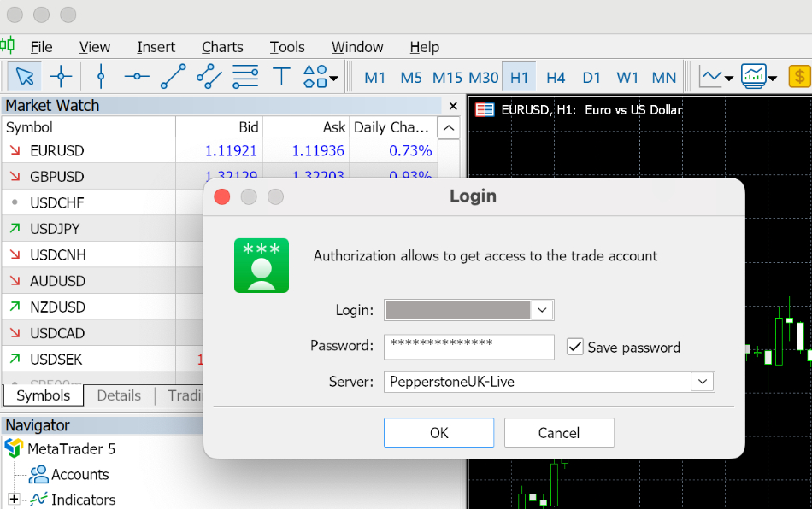
Task: Open the View menu
Action: [x=94, y=47]
